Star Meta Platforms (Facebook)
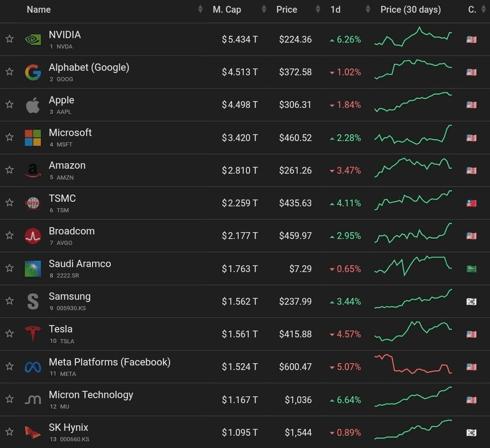The image size is (490, 448). [10, 366]
